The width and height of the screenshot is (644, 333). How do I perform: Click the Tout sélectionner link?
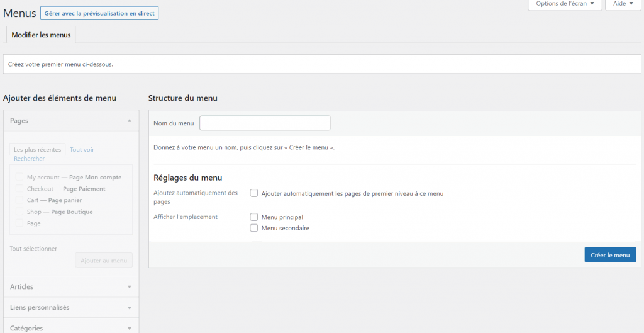pos(33,249)
